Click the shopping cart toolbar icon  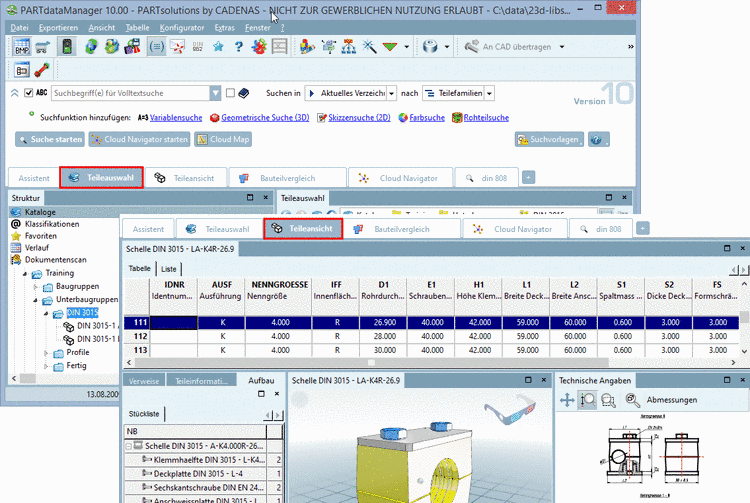43,47
